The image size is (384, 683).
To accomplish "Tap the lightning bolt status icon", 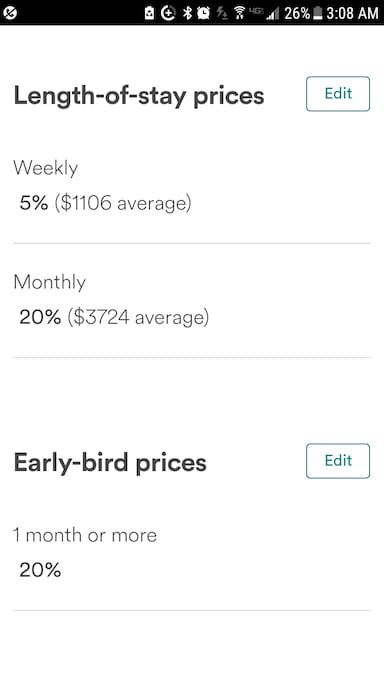I will [x=222, y=13].
